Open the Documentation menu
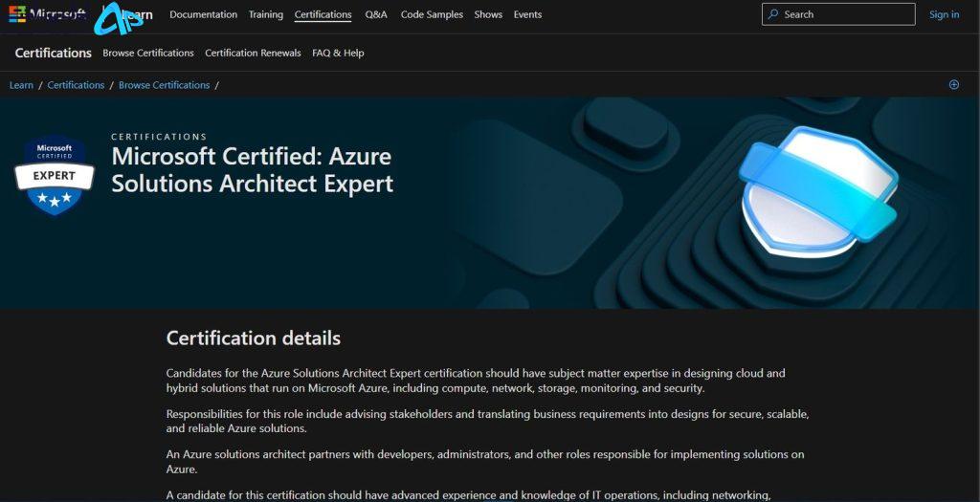Viewport: 980px width, 502px height. (203, 14)
